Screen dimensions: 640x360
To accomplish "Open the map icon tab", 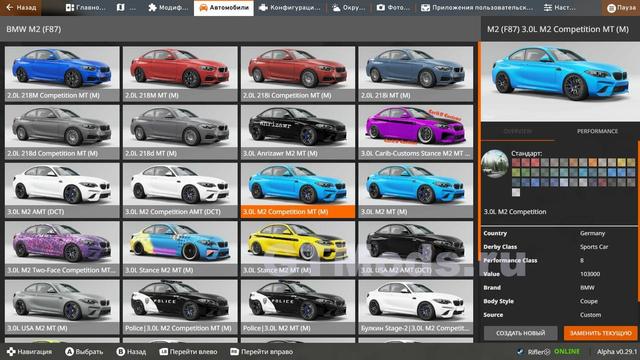I will click(x=125, y=8).
